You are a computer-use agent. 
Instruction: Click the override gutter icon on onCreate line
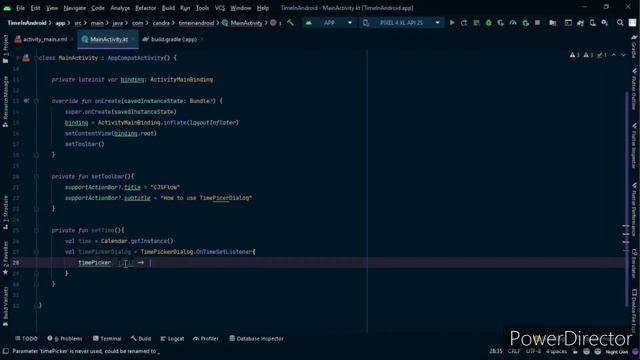point(26,101)
